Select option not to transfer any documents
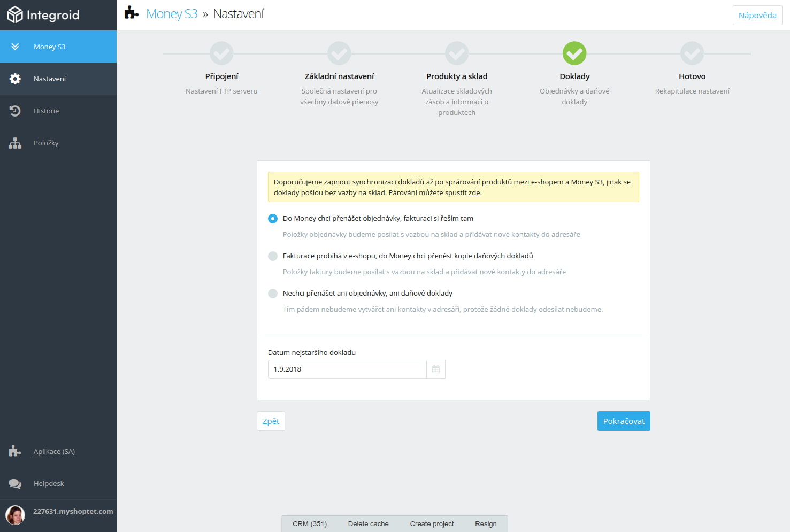 point(273,294)
